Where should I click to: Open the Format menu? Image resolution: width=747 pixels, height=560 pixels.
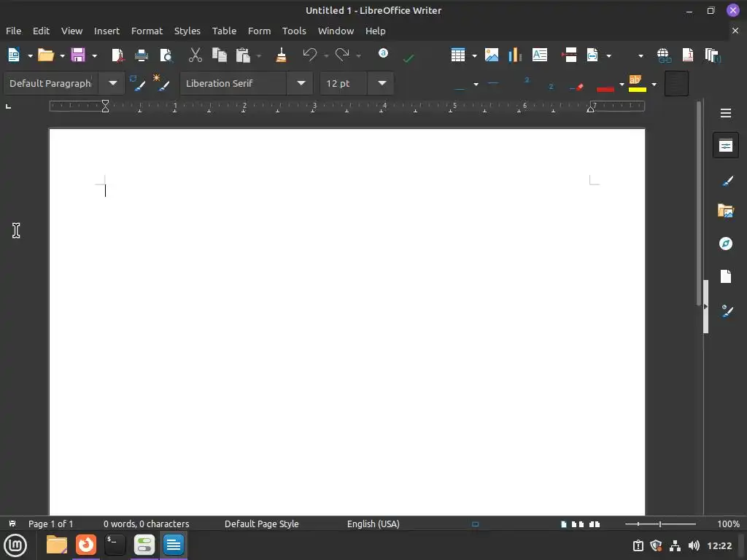click(147, 31)
